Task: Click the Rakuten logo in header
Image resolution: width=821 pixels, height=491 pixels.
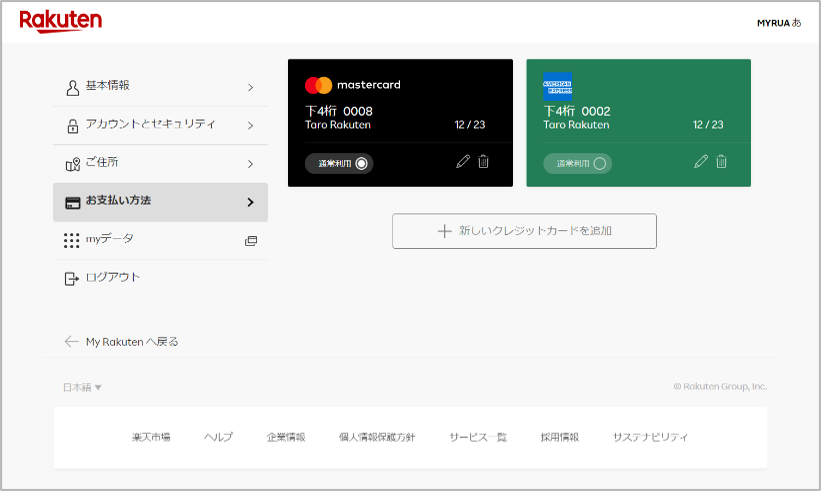Action: click(x=60, y=22)
